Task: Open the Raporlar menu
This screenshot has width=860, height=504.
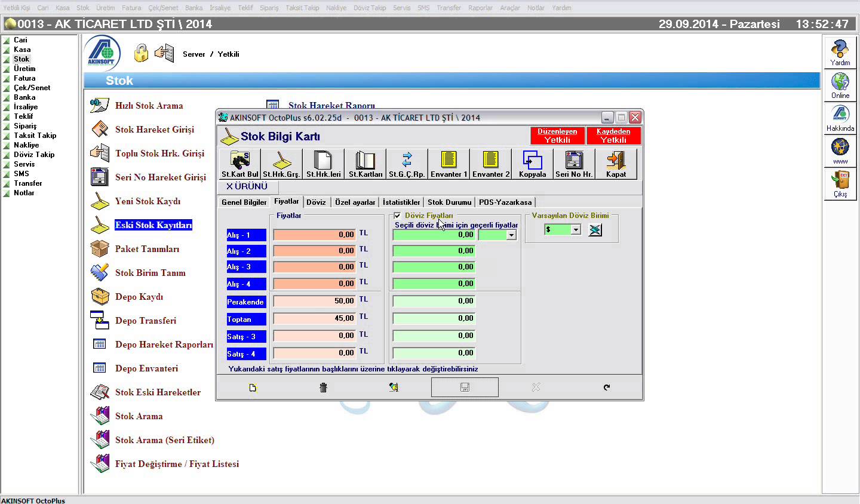Action: click(481, 8)
